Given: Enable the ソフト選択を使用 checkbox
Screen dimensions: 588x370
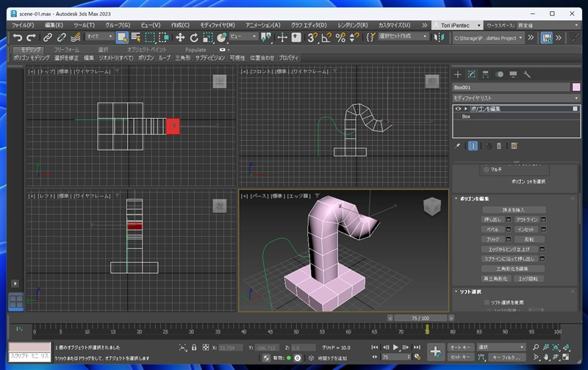Looking at the screenshot, I should click(x=487, y=302).
